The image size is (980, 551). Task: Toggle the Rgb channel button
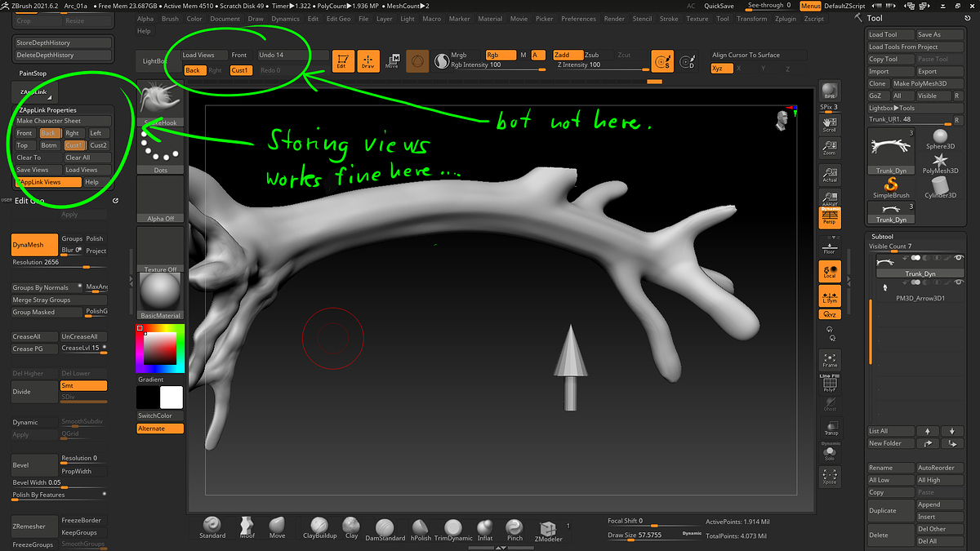tap(501, 55)
